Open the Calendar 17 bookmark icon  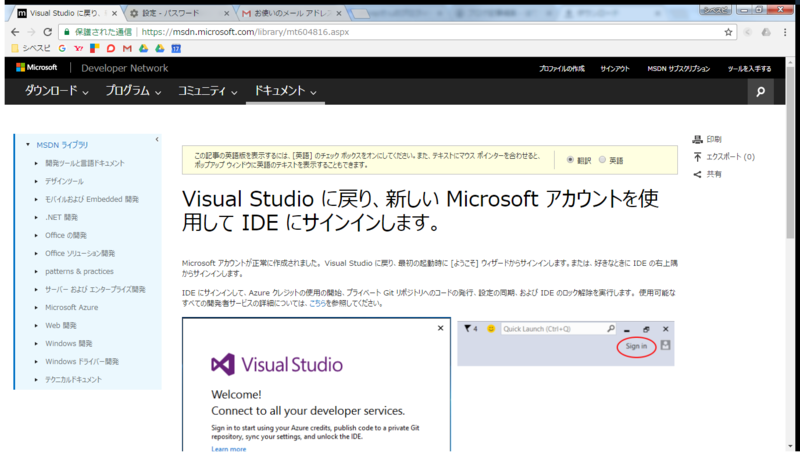(x=176, y=48)
